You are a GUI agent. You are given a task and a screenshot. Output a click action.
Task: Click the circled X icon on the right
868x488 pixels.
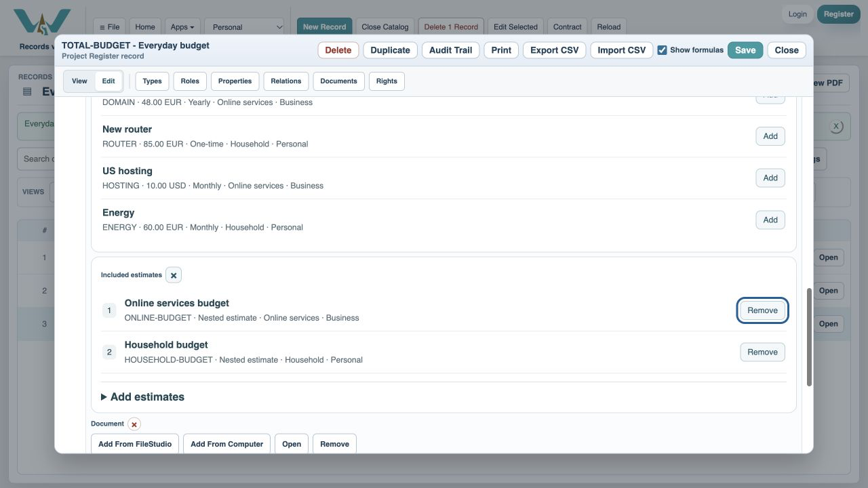pyautogui.click(x=836, y=127)
